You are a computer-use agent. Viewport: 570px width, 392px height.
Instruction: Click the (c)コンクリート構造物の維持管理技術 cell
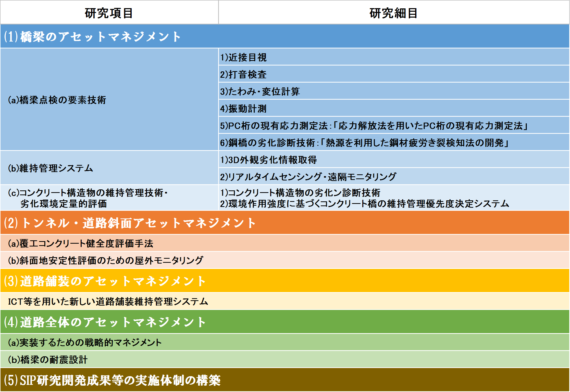click(x=109, y=198)
